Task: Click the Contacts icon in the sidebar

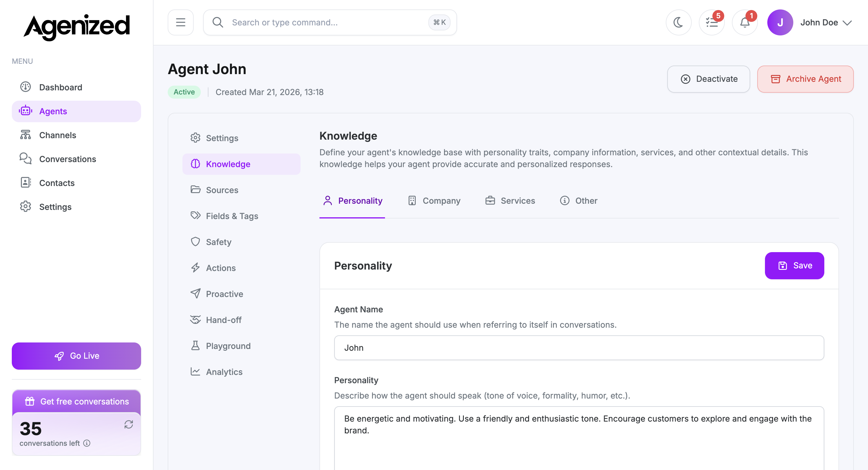Action: click(25, 183)
